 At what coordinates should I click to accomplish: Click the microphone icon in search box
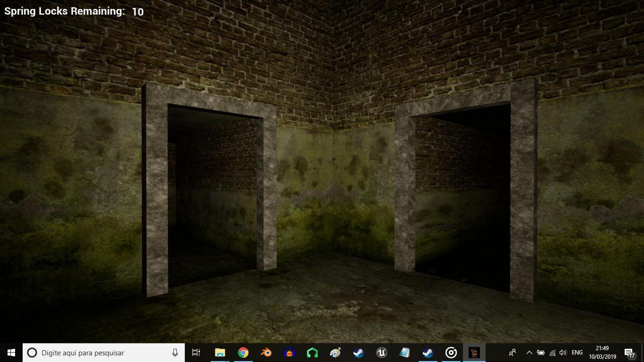(175, 353)
